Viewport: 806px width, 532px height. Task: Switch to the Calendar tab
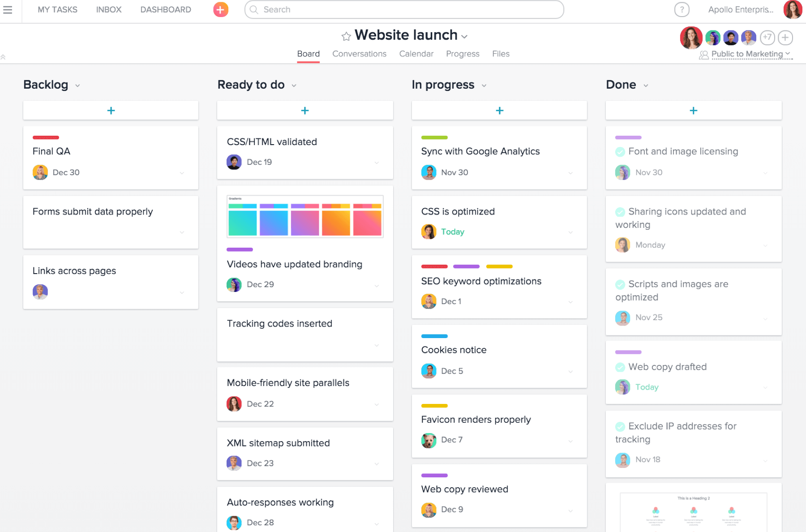tap(416, 54)
